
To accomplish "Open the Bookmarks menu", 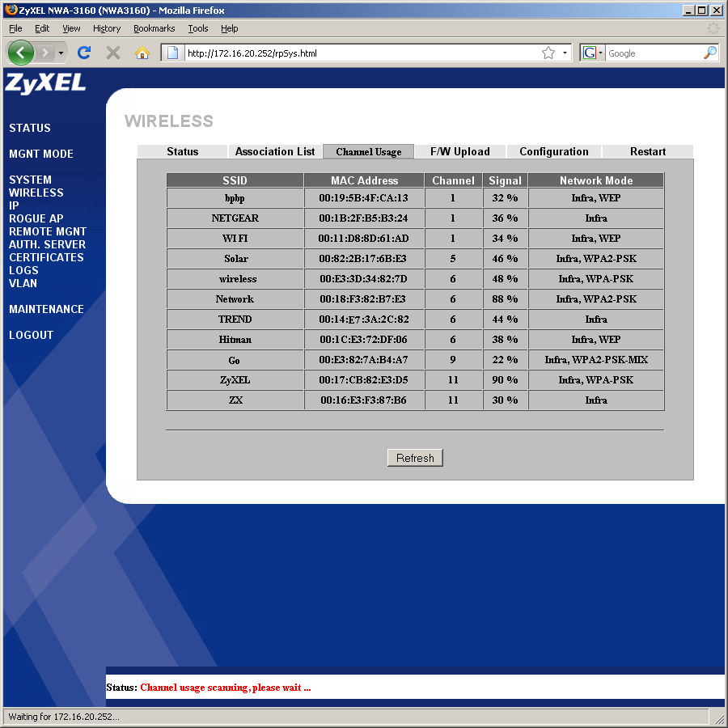I will point(154,28).
